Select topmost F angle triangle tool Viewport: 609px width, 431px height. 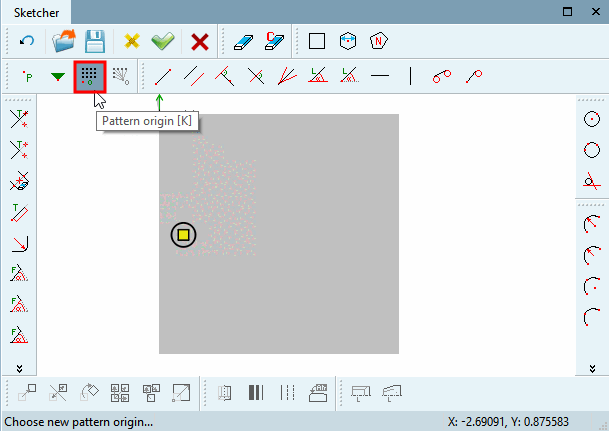pos(19,273)
